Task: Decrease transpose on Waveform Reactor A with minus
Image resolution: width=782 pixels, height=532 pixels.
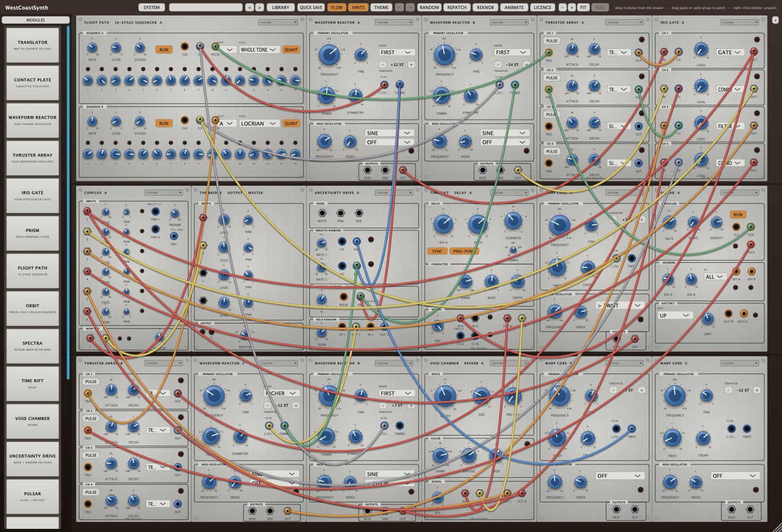Action: click(383, 64)
